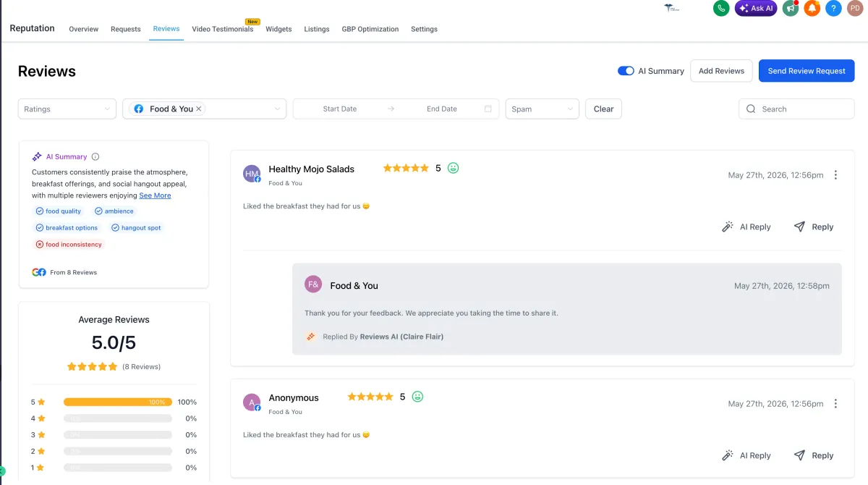Open the Listings tab

(317, 29)
